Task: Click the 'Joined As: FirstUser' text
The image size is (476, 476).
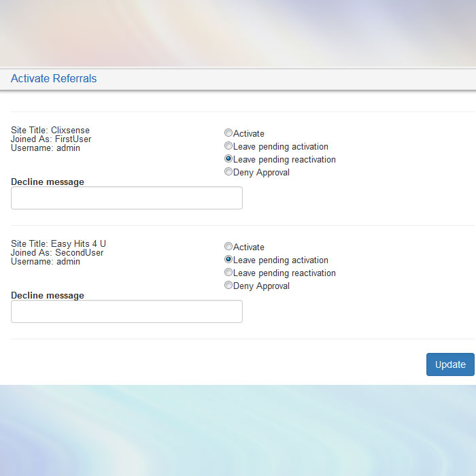Action: coord(51,139)
